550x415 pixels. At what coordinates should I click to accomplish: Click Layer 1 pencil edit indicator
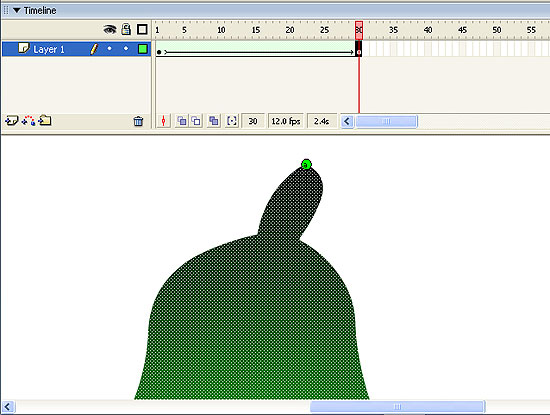(x=94, y=49)
